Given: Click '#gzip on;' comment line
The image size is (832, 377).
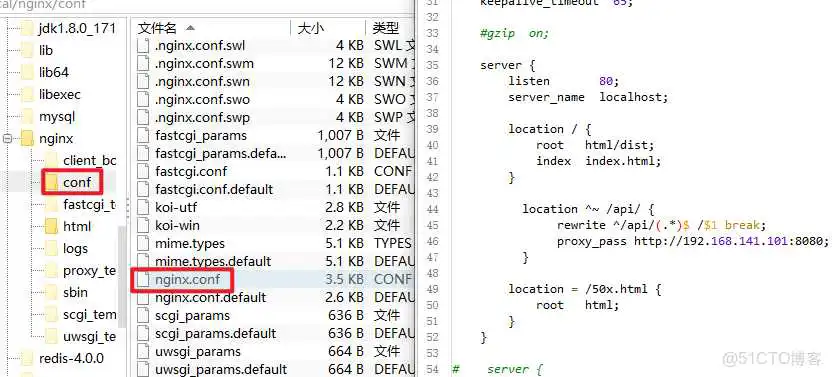Looking at the screenshot, I should click(514, 33).
